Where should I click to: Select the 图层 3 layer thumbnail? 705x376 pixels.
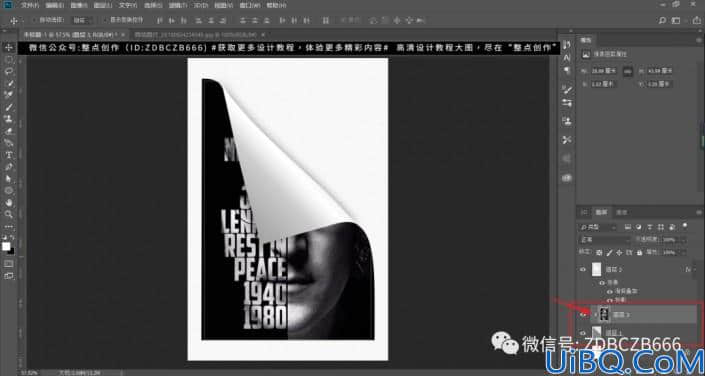pyautogui.click(x=596, y=269)
